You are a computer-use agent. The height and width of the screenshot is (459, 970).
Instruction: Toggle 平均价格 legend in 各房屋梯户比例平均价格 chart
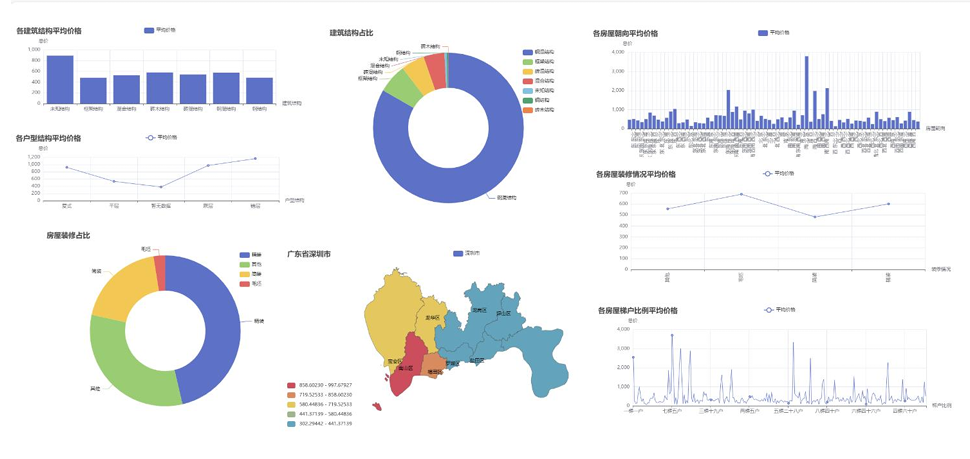tap(781, 309)
